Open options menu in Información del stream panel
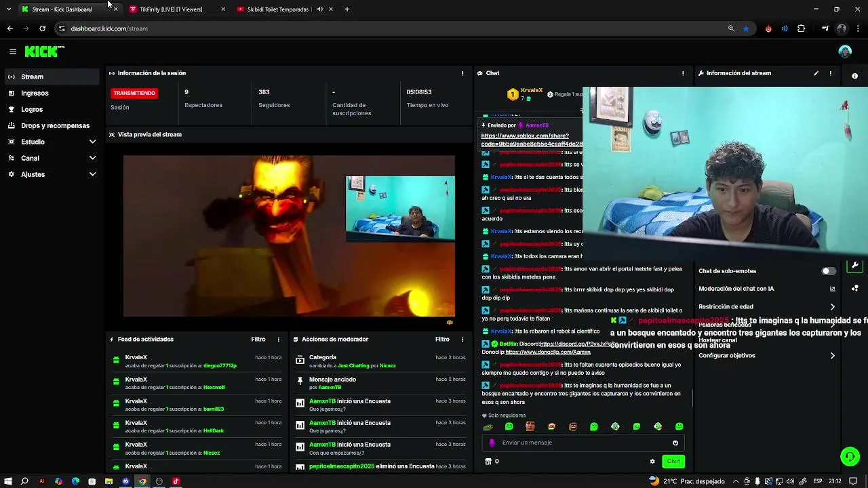 830,73
